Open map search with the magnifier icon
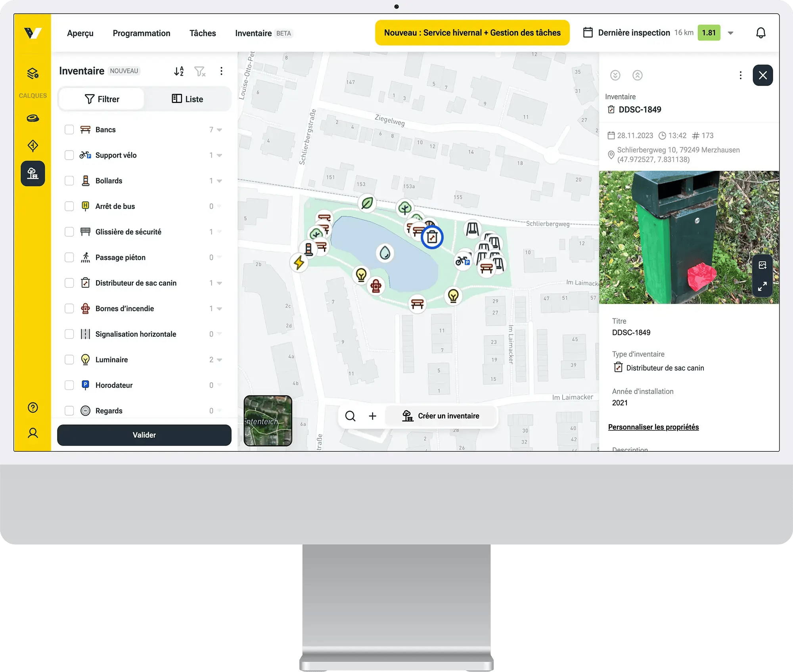This screenshot has height=672, width=793. (x=350, y=416)
